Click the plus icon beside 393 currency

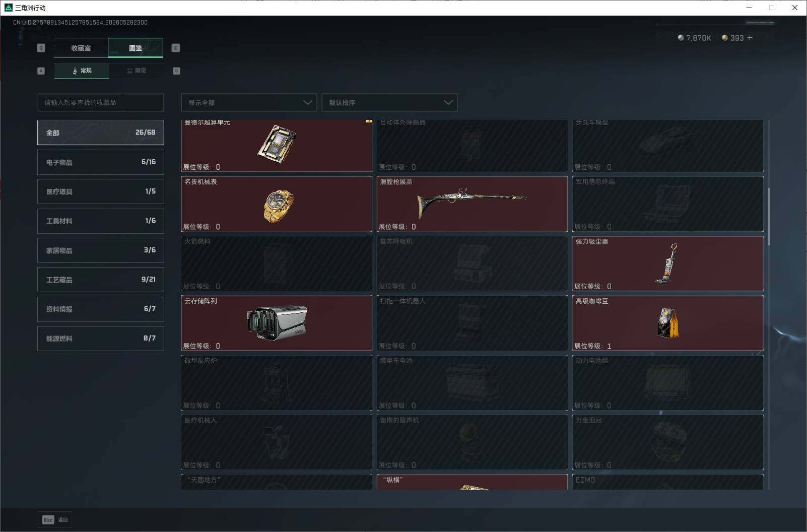click(x=750, y=38)
